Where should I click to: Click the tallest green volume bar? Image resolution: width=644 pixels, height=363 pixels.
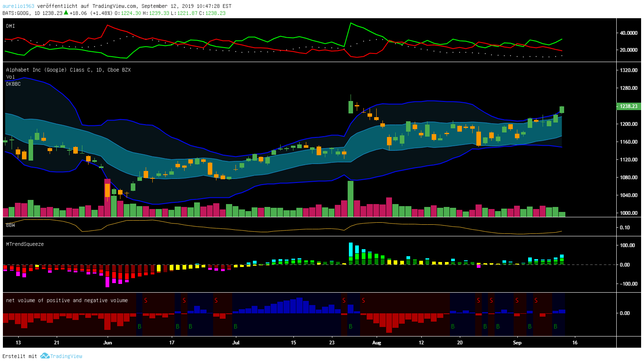click(351, 199)
